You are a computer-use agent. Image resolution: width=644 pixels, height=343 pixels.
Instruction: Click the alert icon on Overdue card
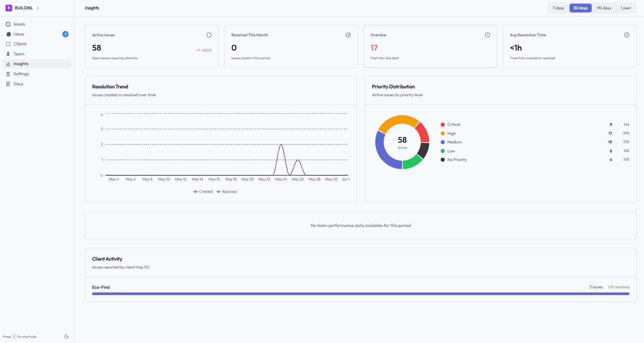click(487, 35)
